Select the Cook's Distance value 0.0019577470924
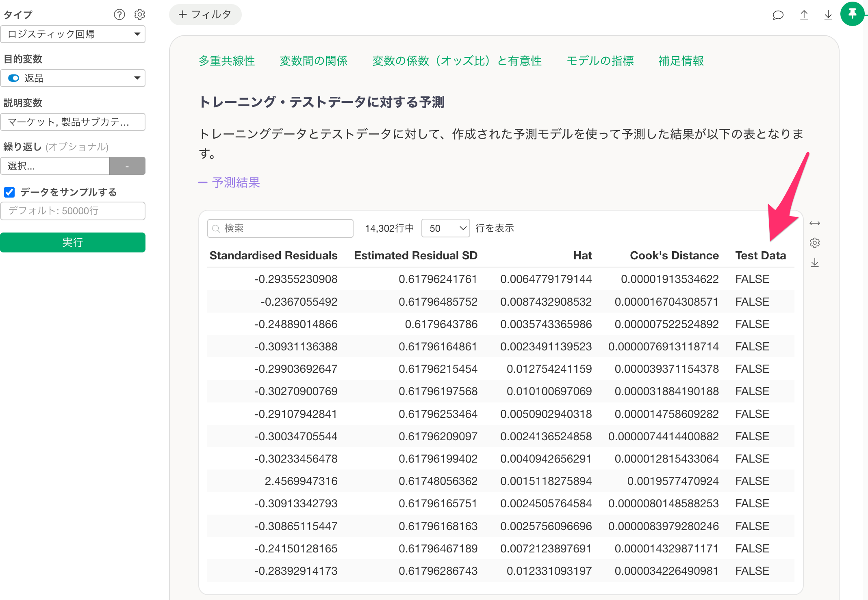The height and width of the screenshot is (600, 868). tap(673, 481)
